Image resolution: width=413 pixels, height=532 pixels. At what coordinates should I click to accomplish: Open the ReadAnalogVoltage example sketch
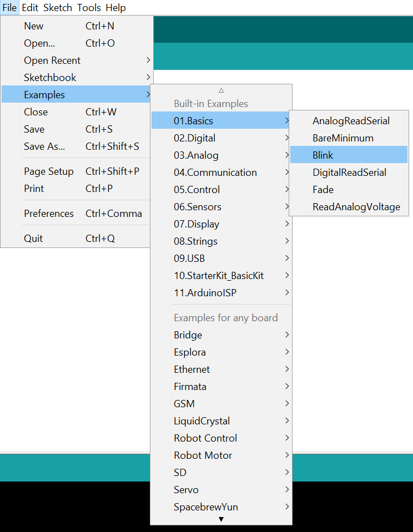[x=349, y=206]
